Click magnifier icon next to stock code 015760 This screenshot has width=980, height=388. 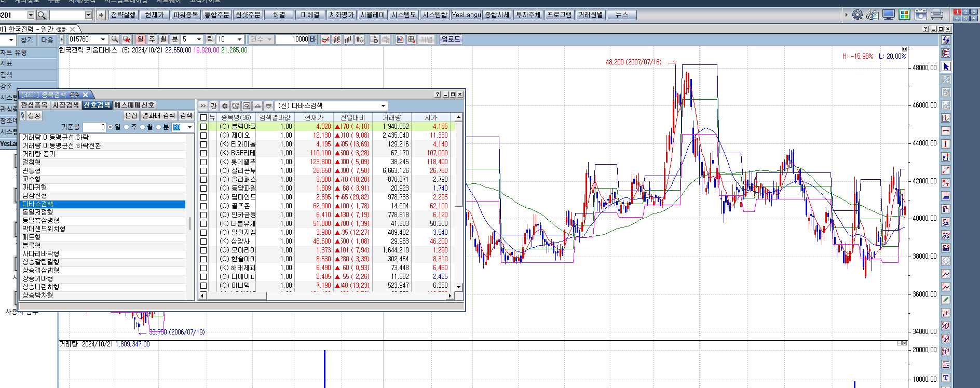click(x=115, y=39)
